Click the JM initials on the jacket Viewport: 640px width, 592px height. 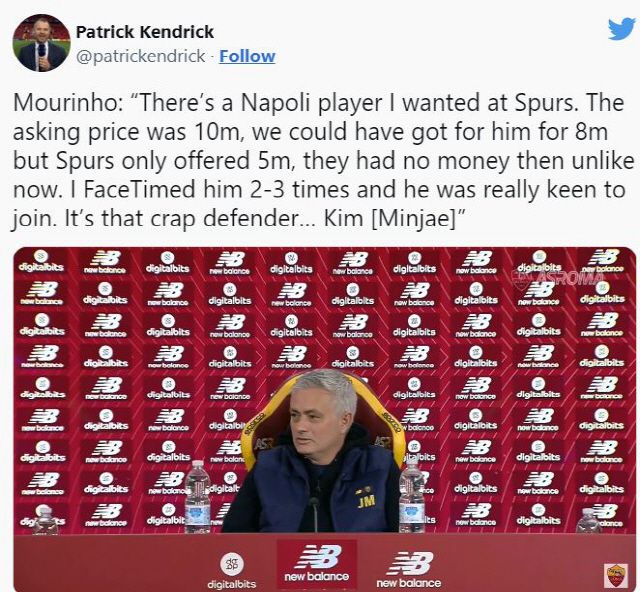coord(366,499)
